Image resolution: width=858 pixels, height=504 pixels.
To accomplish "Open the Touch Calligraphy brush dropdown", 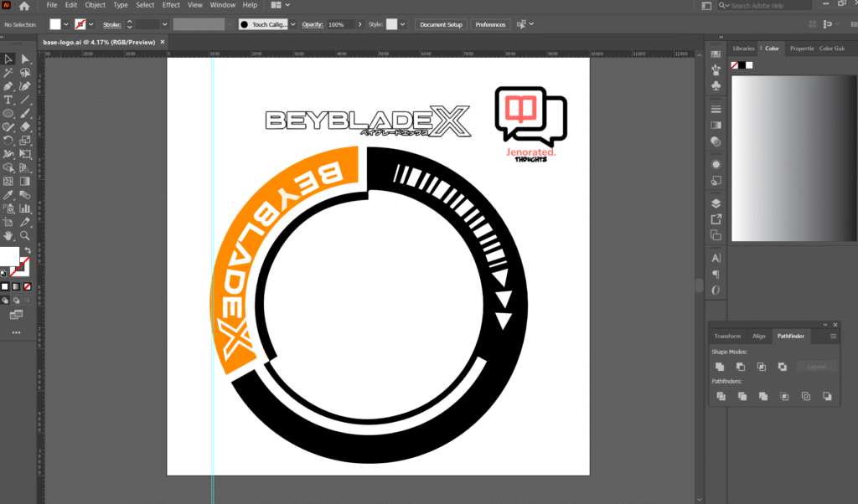I will tap(292, 24).
